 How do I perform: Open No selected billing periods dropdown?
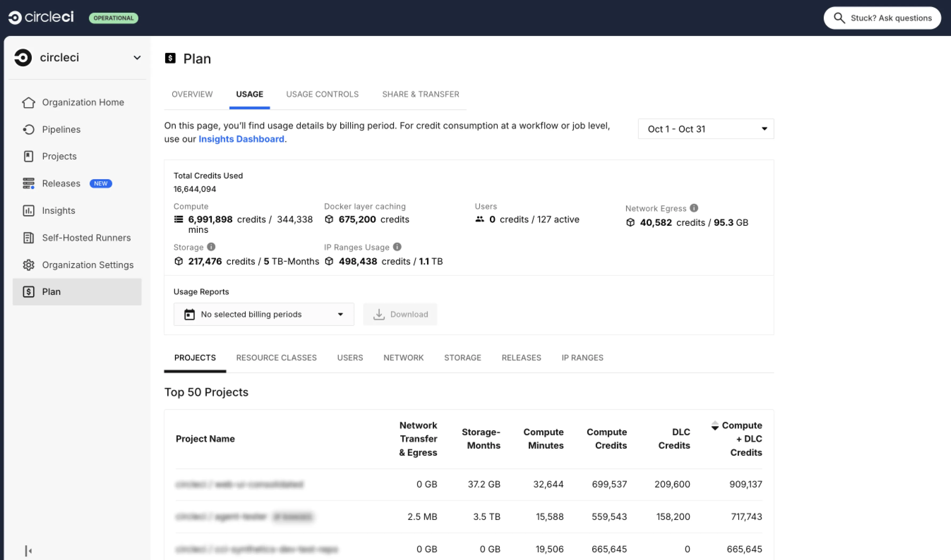264,314
